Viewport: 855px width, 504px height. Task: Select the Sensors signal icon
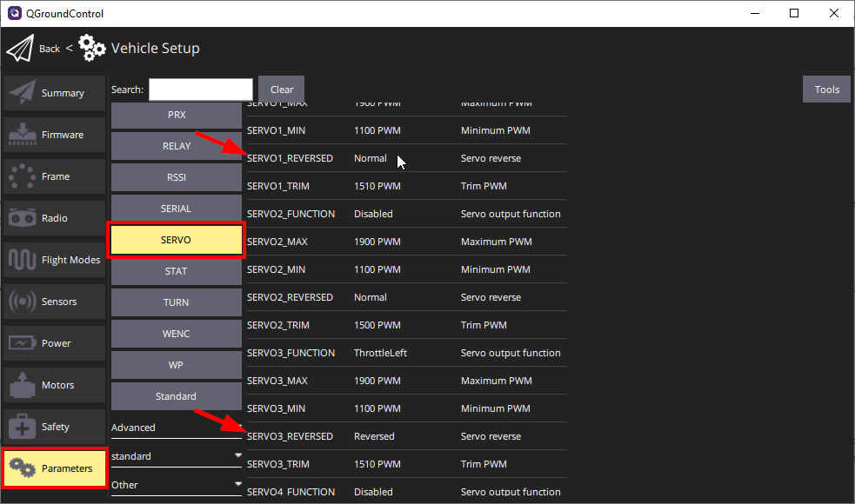click(x=22, y=302)
